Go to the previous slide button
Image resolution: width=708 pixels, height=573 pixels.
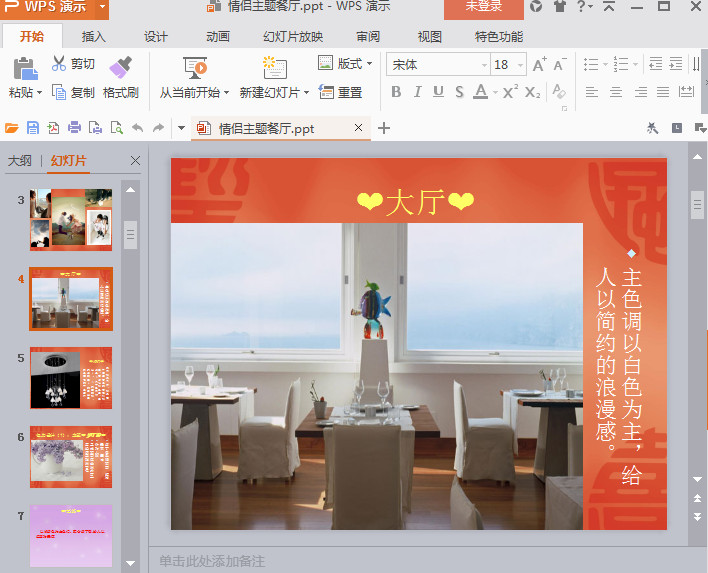pyautogui.click(x=697, y=498)
